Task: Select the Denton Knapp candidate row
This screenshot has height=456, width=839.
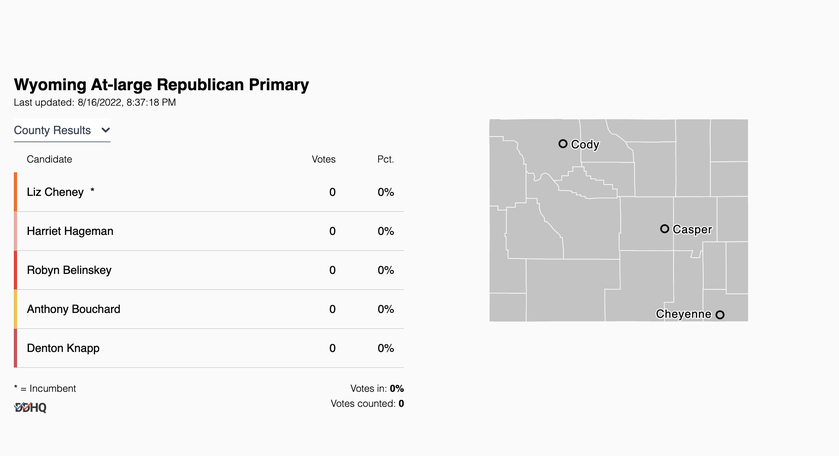Action: [209, 348]
